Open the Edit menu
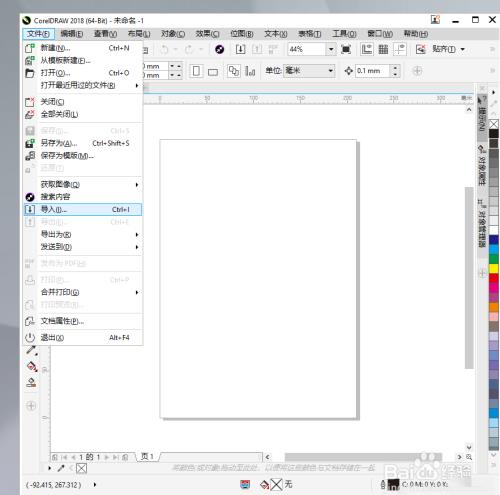Viewport: 500px width, 495px height. click(x=72, y=34)
